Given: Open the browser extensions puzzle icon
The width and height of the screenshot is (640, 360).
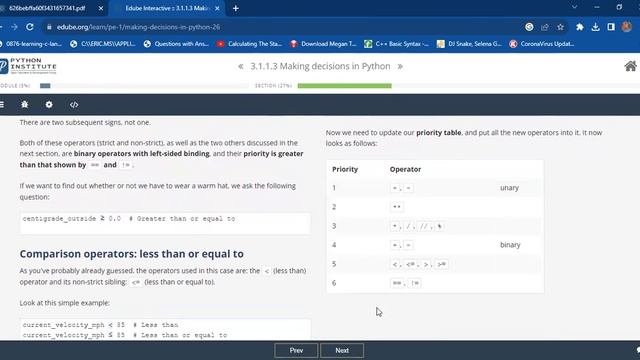Looking at the screenshot, I should (x=580, y=27).
